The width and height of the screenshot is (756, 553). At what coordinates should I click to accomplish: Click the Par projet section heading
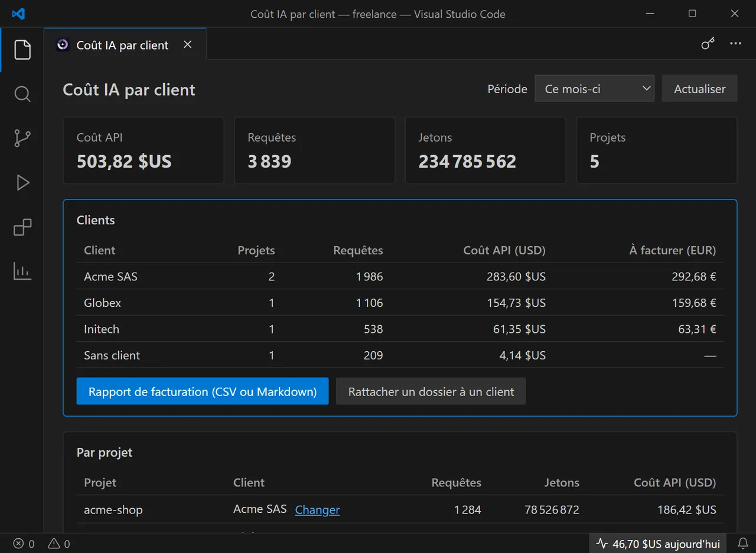[x=105, y=453]
